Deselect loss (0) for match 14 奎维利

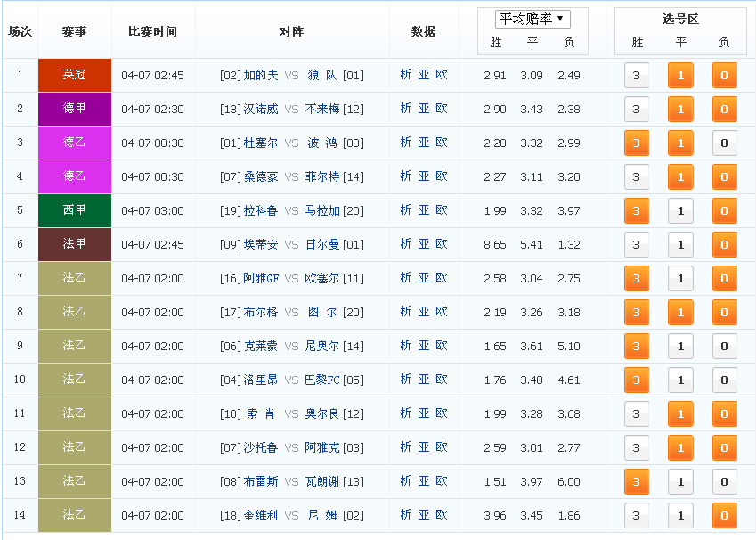tap(724, 515)
